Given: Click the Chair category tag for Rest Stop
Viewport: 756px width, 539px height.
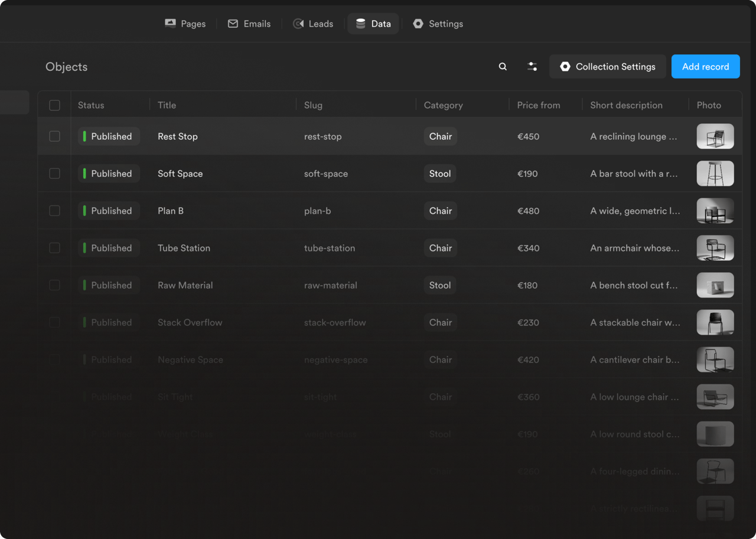Looking at the screenshot, I should (441, 136).
